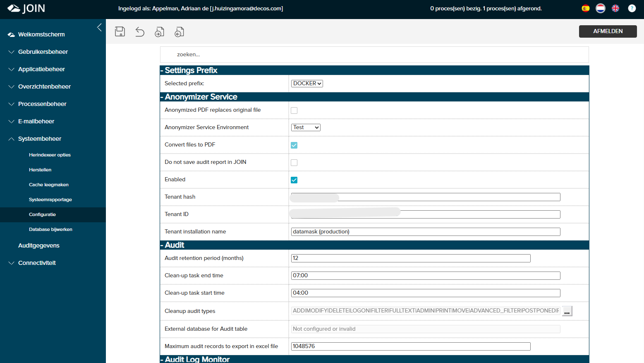Click the export document icon in toolbar

(x=179, y=32)
